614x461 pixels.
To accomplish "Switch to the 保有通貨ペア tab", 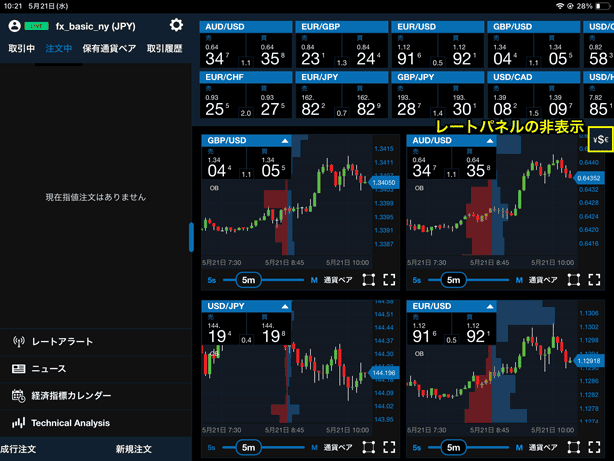I will (109, 48).
